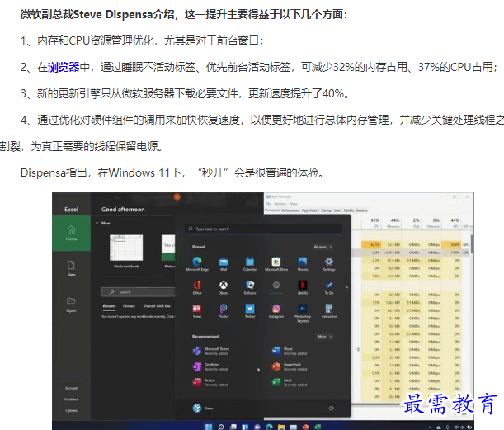Open Microsoft Edge from the pinned apps
The width and height of the screenshot is (504, 430).
point(197,264)
